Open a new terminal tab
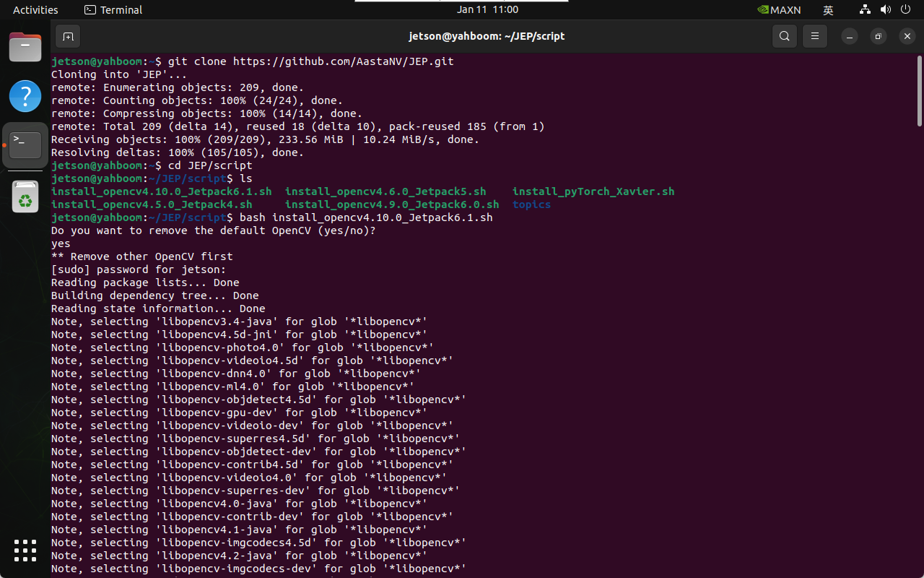This screenshot has height=578, width=924. [x=68, y=36]
